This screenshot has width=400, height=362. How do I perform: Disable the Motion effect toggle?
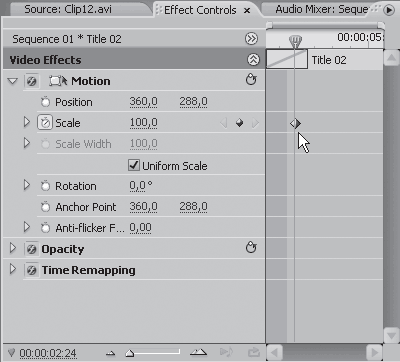(x=32, y=81)
